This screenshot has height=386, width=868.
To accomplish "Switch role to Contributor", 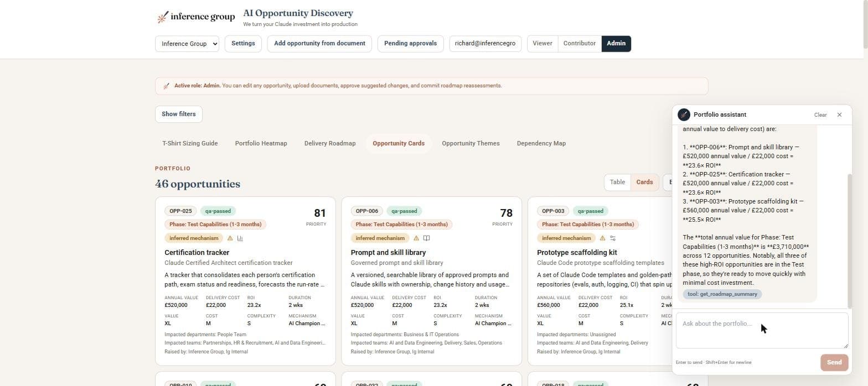I will click(x=580, y=43).
